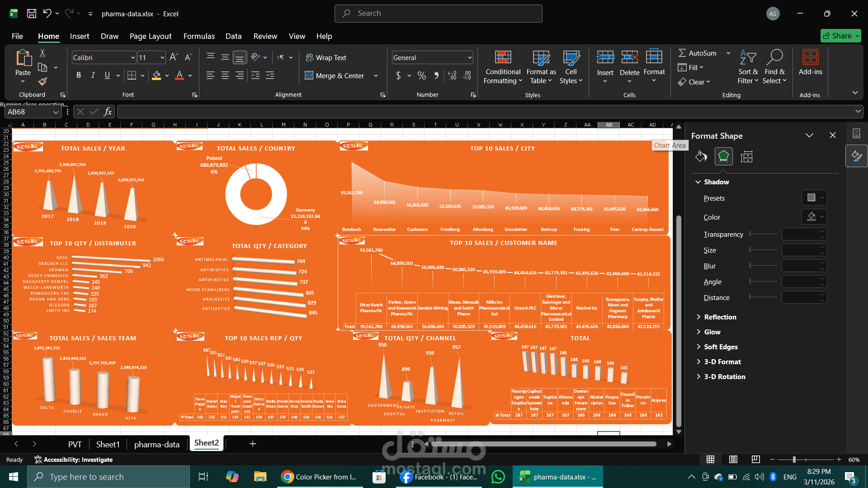The width and height of the screenshot is (868, 488).
Task: Undo the last action
Action: (x=47, y=14)
